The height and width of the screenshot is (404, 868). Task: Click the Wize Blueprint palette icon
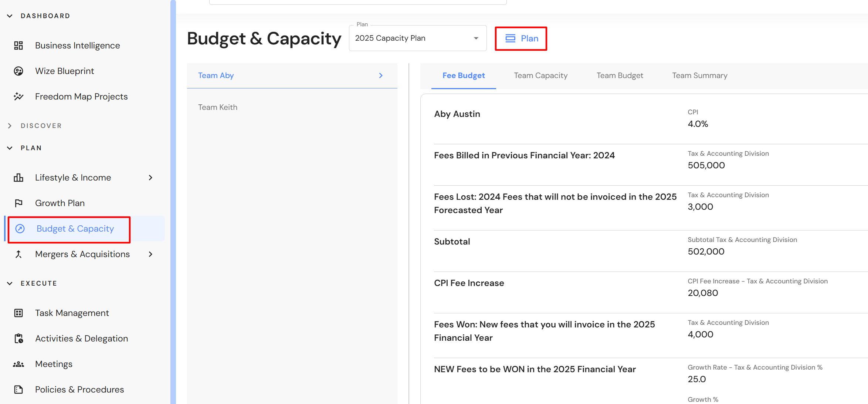coord(18,71)
